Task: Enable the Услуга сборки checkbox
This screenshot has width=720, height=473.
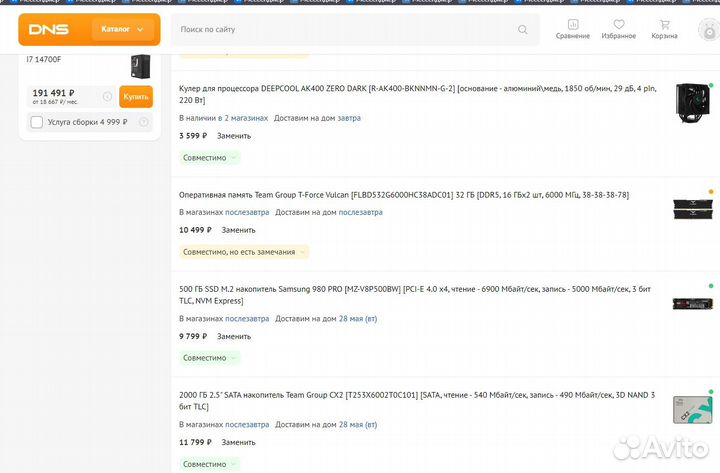Action: [37, 122]
